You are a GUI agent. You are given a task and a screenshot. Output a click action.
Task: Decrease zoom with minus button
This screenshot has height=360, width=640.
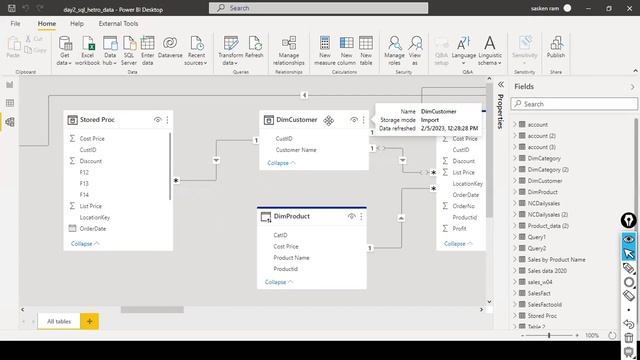click(x=522, y=336)
